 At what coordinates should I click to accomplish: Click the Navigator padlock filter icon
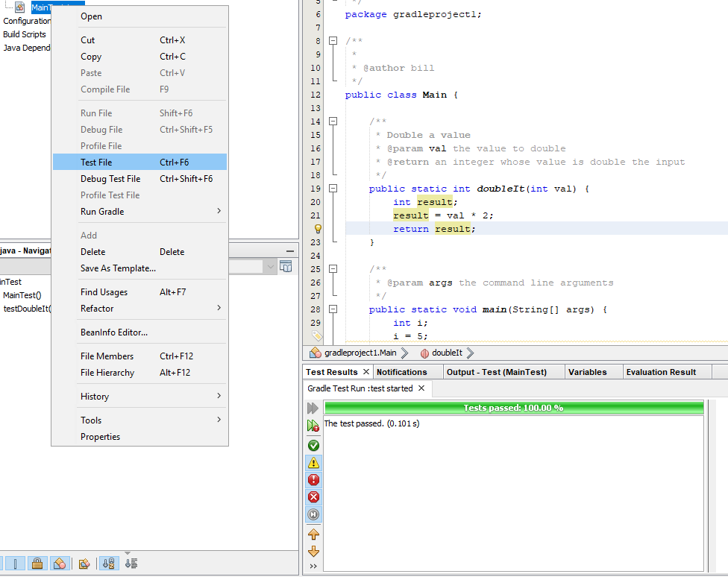[38, 564]
